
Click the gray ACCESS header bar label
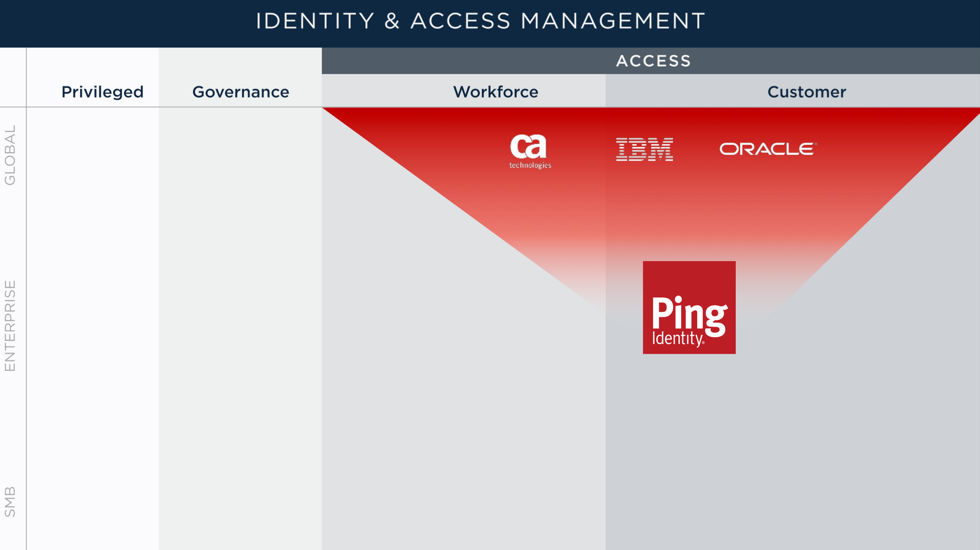(x=653, y=61)
